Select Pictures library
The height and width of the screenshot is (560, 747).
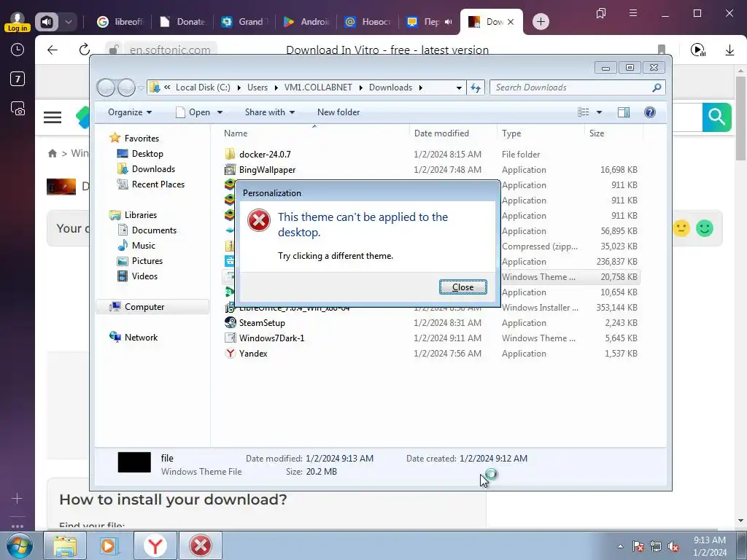tap(147, 261)
